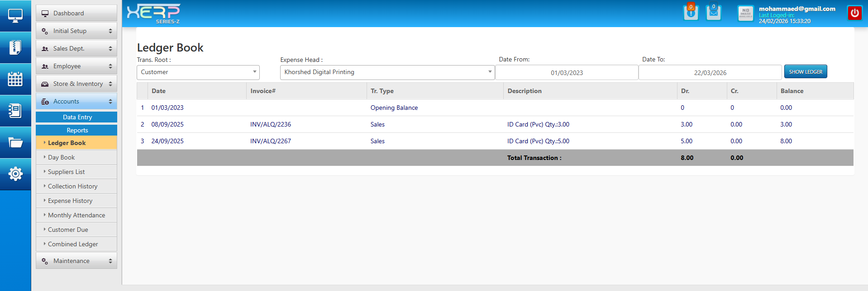Open the Trans. Root dropdown showing Customer
The width and height of the screenshot is (868, 291).
[198, 72]
